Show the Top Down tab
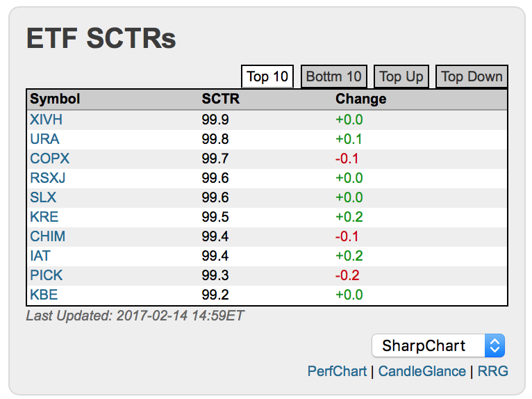This screenshot has height=399, width=532. pos(472,76)
